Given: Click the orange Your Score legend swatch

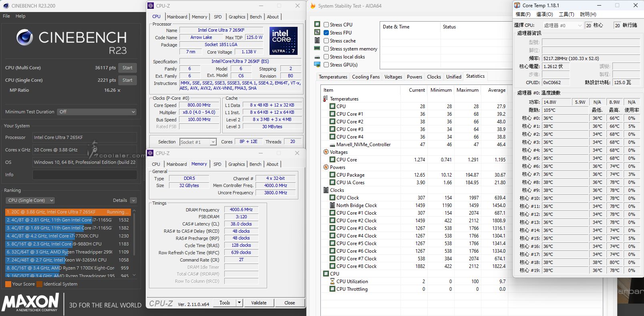Looking at the screenshot, I should pos(8,284).
